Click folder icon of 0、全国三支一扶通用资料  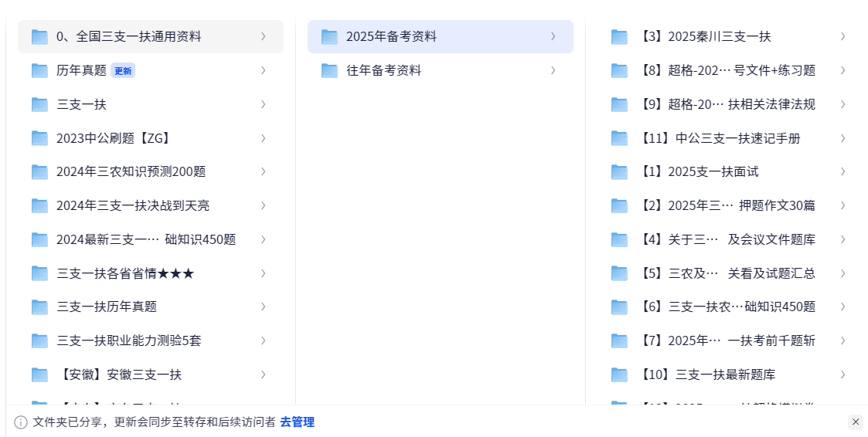40,36
